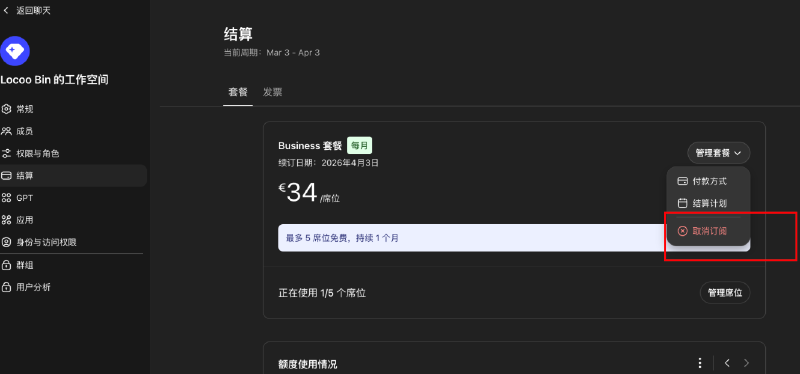Click the 续订日期：2026年4月3日 text
Screen dimensions: 800x374
329,163
